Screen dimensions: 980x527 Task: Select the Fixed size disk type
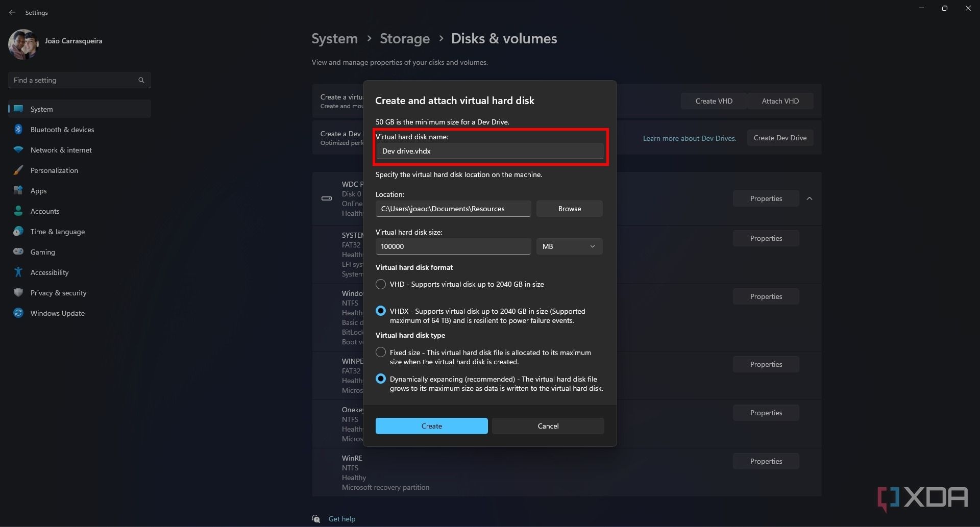click(381, 353)
